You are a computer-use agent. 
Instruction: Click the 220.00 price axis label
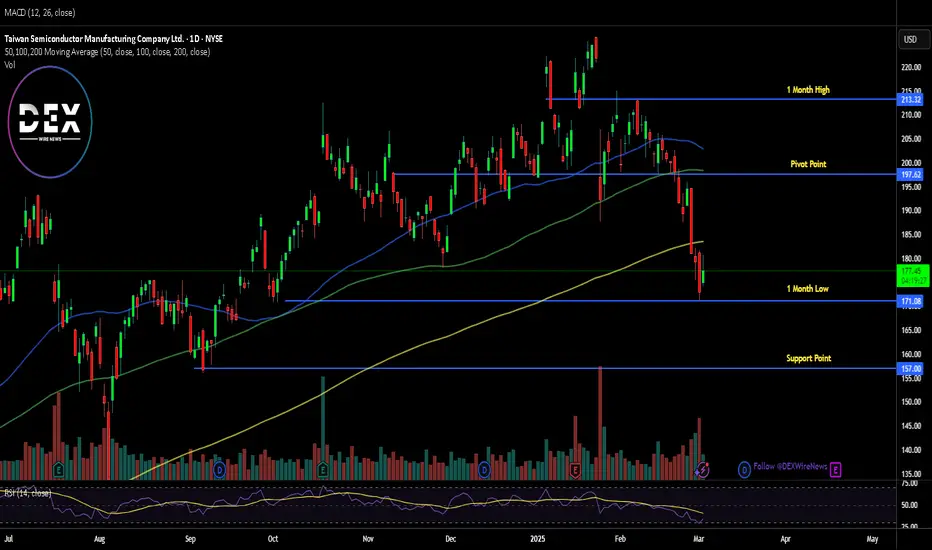pyautogui.click(x=911, y=68)
